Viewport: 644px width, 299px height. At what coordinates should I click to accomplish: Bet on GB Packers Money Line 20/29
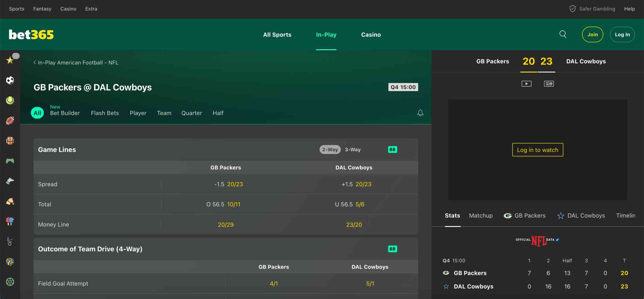click(x=226, y=224)
